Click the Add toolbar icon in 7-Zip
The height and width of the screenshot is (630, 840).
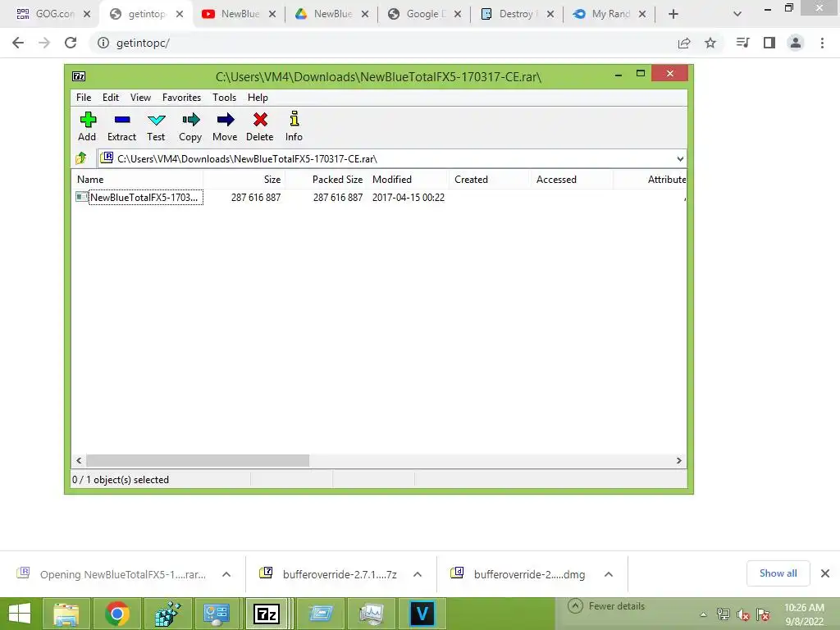tap(87, 126)
